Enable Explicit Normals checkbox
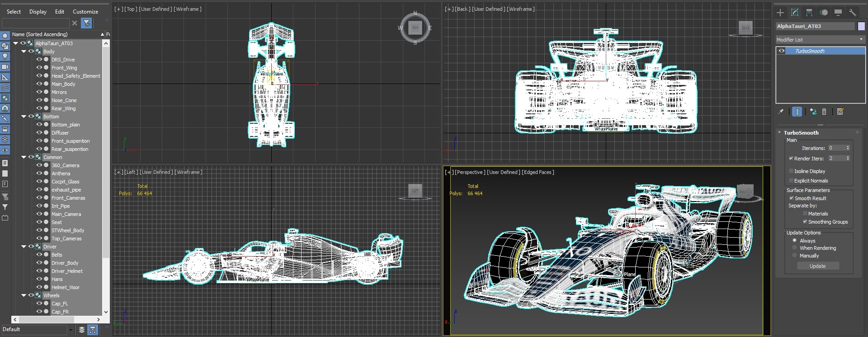Image resolution: width=868 pixels, height=337 pixels. [791, 181]
